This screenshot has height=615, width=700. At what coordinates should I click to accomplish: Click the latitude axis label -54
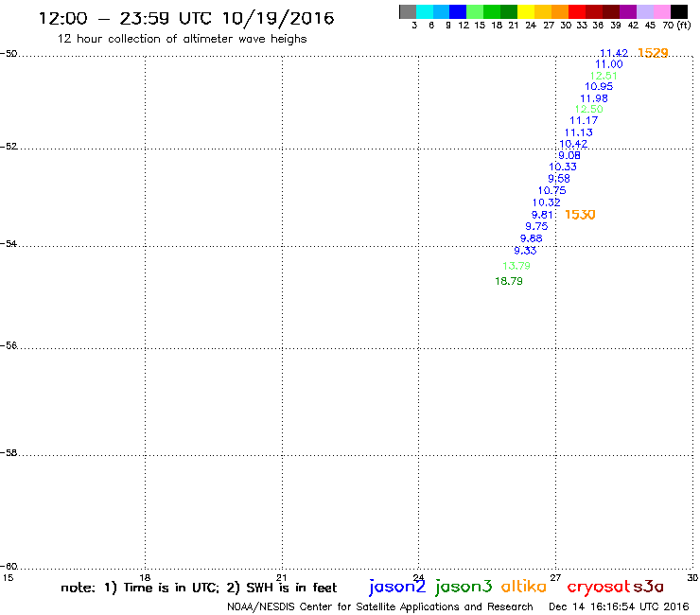click(9, 244)
